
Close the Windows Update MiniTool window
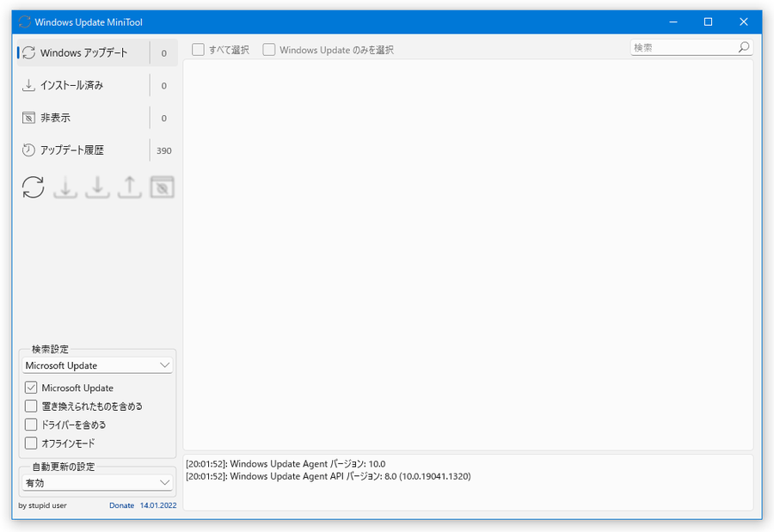(x=744, y=22)
